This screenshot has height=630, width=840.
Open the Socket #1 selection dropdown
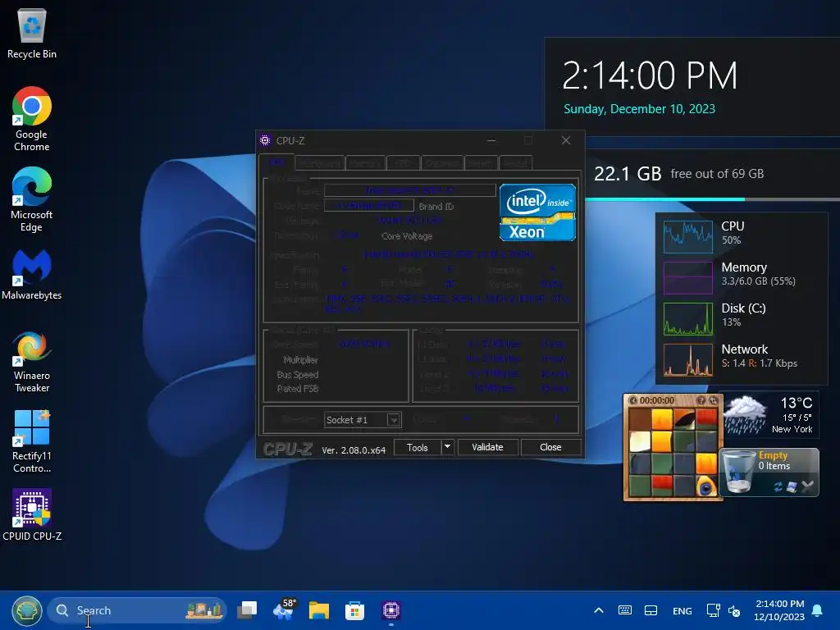[363, 420]
